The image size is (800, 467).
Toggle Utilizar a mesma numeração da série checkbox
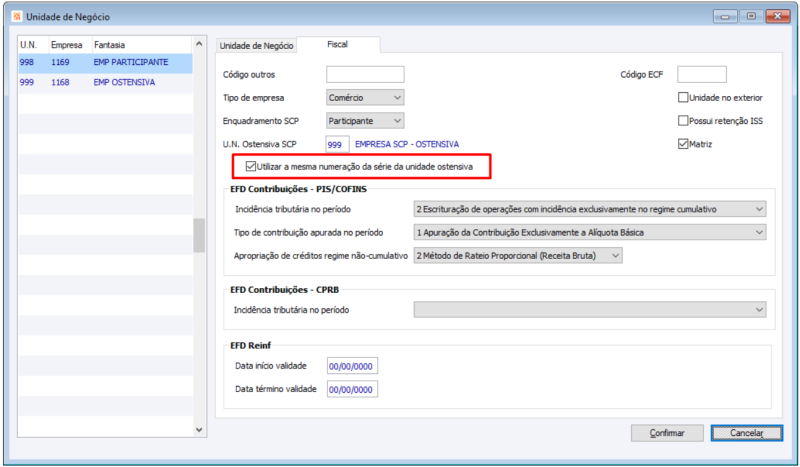(x=251, y=166)
